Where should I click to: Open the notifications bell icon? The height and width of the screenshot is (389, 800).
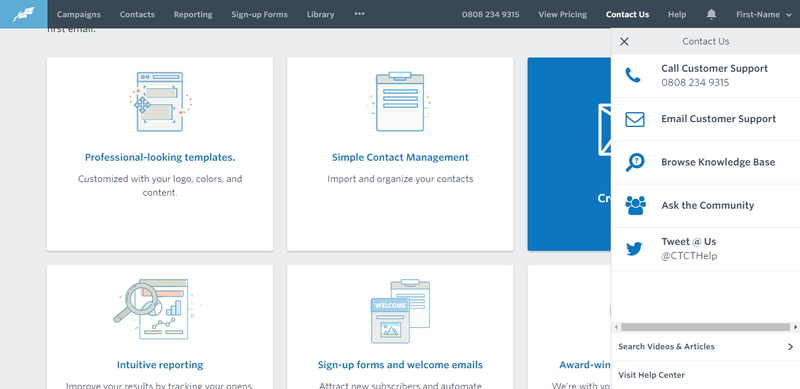[x=711, y=14]
